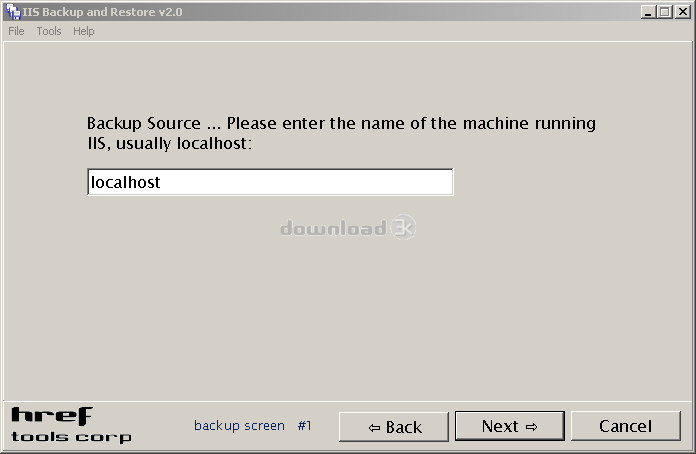This screenshot has height=454, width=696.
Task: Click the right arrow icon on Next button
Action: (x=531, y=427)
